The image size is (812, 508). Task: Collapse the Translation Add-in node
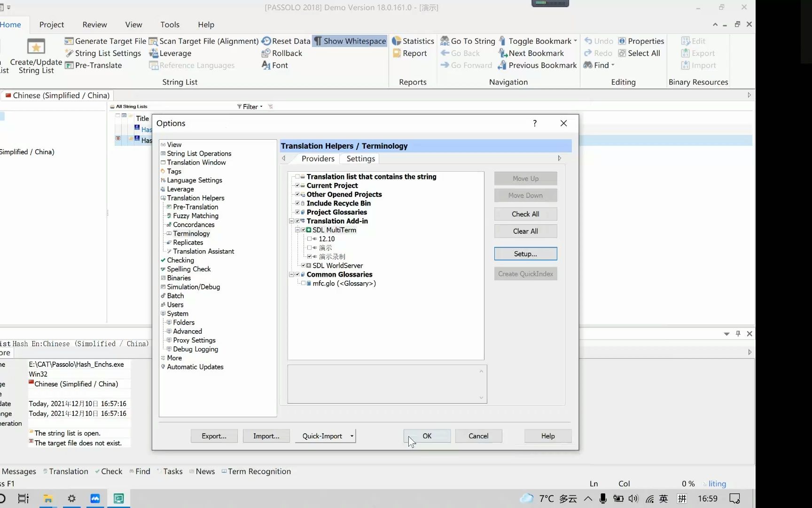[x=291, y=221]
